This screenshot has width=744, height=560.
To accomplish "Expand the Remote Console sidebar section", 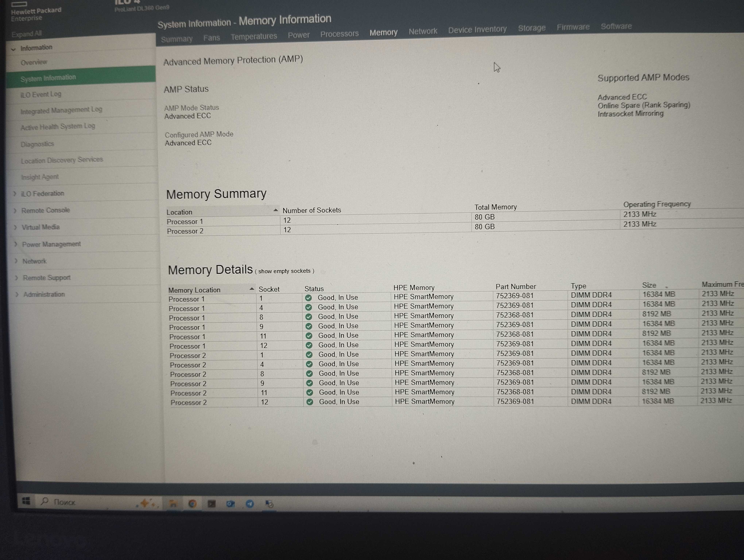I will click(15, 211).
